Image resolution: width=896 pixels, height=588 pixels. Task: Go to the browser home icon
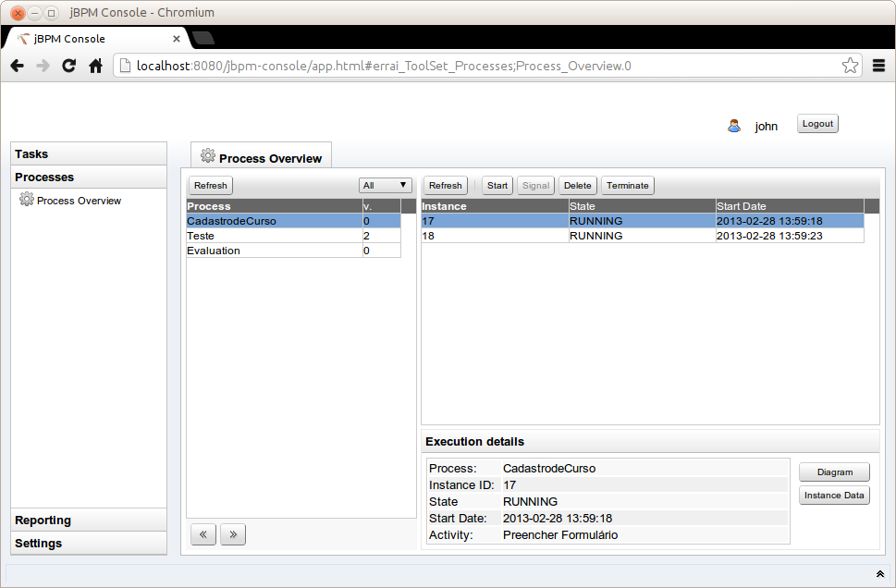coord(95,66)
